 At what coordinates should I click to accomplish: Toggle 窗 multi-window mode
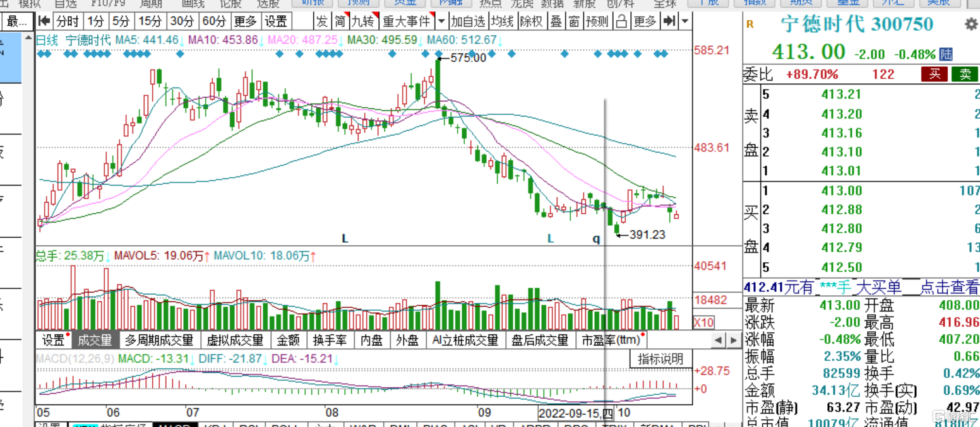click(x=573, y=21)
